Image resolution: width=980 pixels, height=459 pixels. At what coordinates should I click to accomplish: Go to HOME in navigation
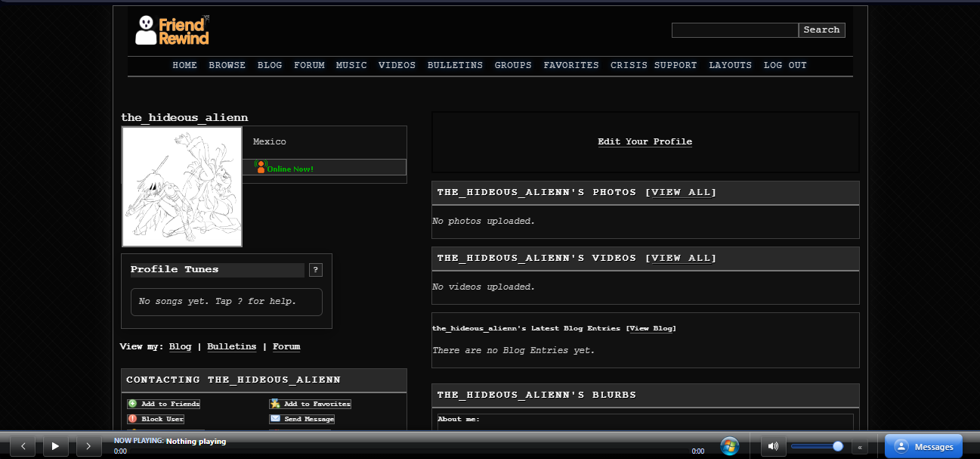184,65
